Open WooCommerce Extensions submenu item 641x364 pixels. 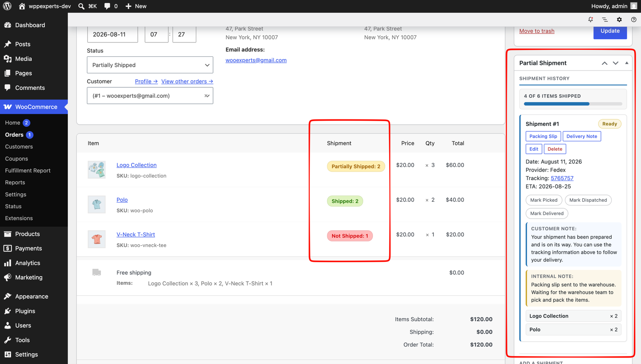19,218
